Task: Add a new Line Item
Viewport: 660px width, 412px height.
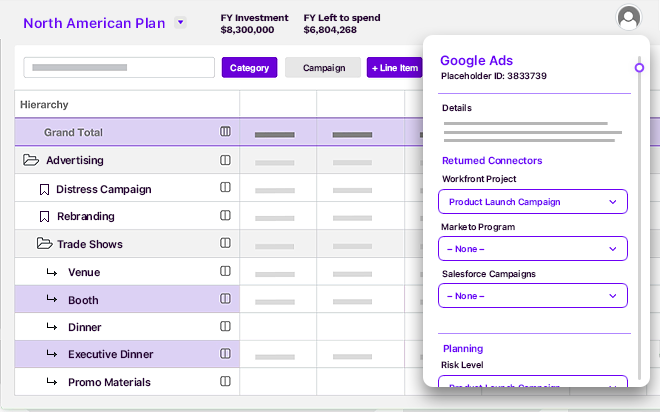Action: [395, 67]
